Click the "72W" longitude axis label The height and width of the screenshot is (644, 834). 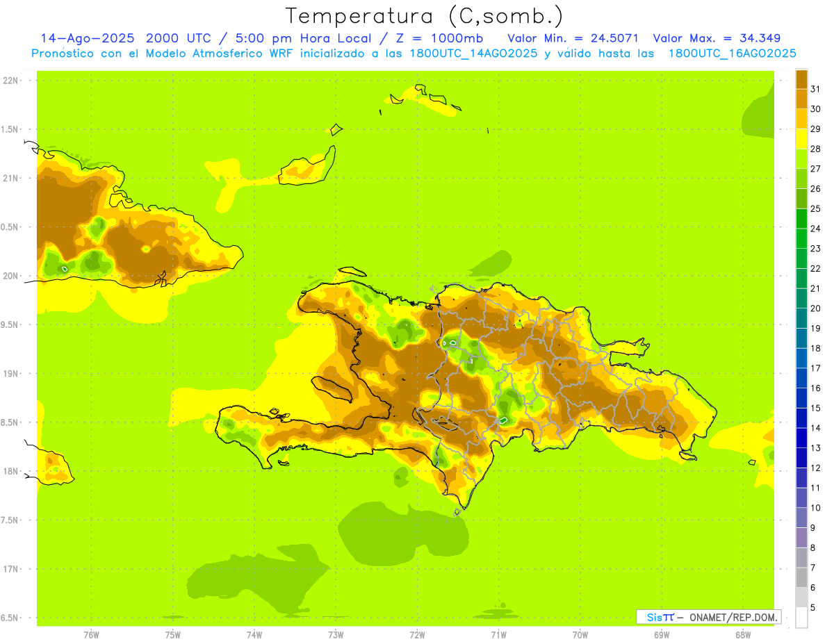pos(417,635)
